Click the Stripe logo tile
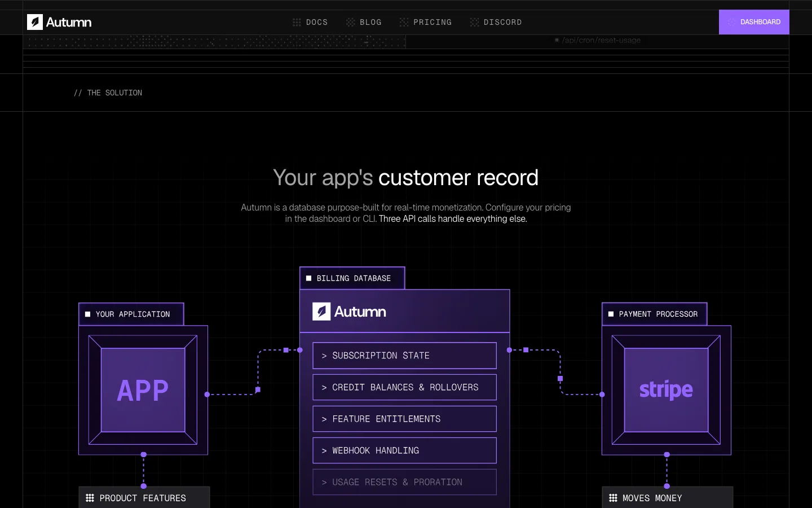The image size is (812, 508). click(x=667, y=390)
